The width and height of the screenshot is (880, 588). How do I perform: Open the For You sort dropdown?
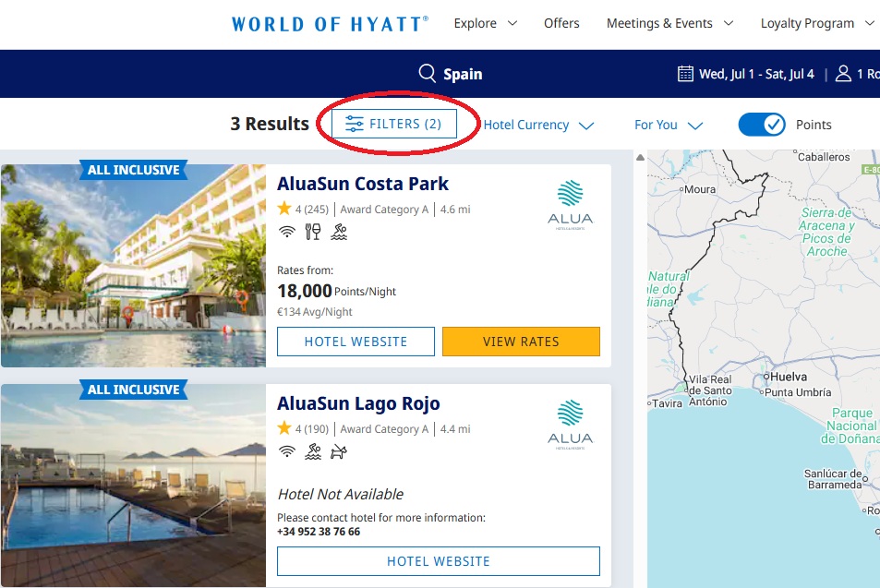668,125
